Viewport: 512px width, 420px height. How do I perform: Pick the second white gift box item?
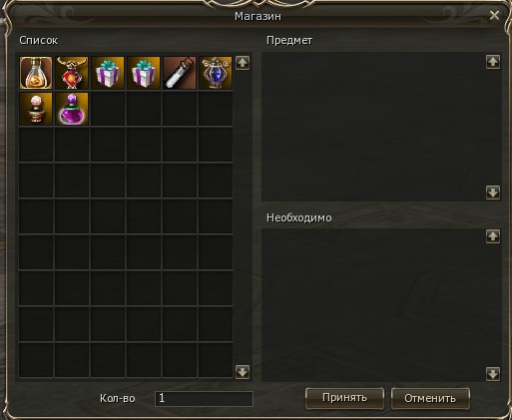click(144, 73)
